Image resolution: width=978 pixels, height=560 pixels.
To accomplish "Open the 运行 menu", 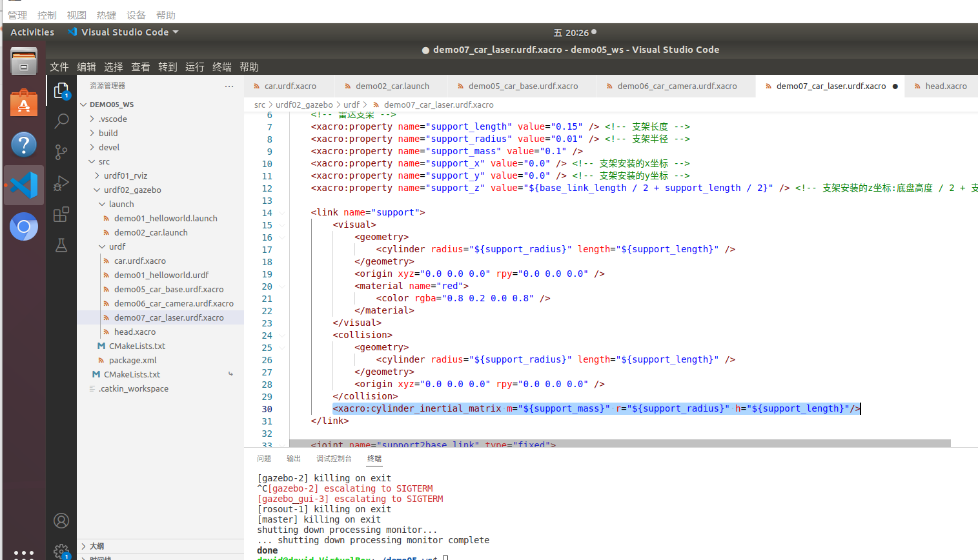I will tap(195, 67).
